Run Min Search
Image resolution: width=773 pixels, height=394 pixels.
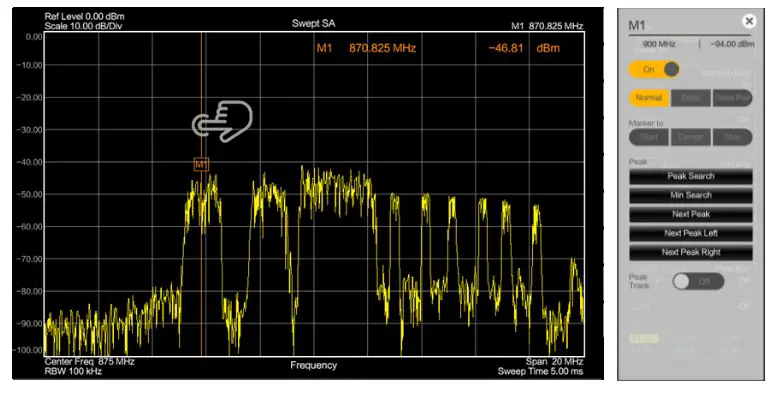[x=691, y=195]
